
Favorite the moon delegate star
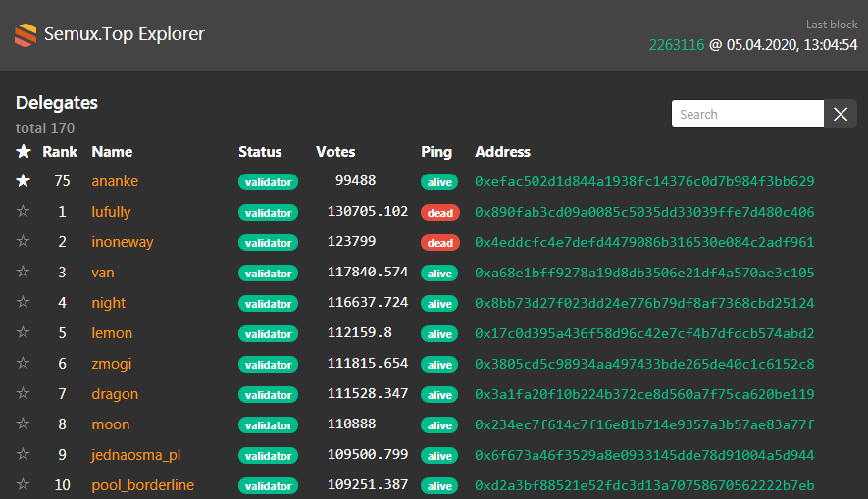click(24, 424)
